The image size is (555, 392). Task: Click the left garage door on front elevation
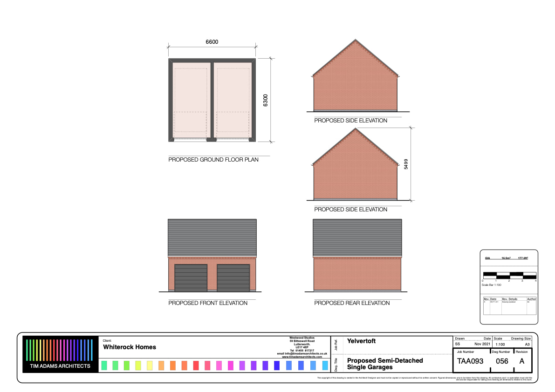tap(191, 278)
